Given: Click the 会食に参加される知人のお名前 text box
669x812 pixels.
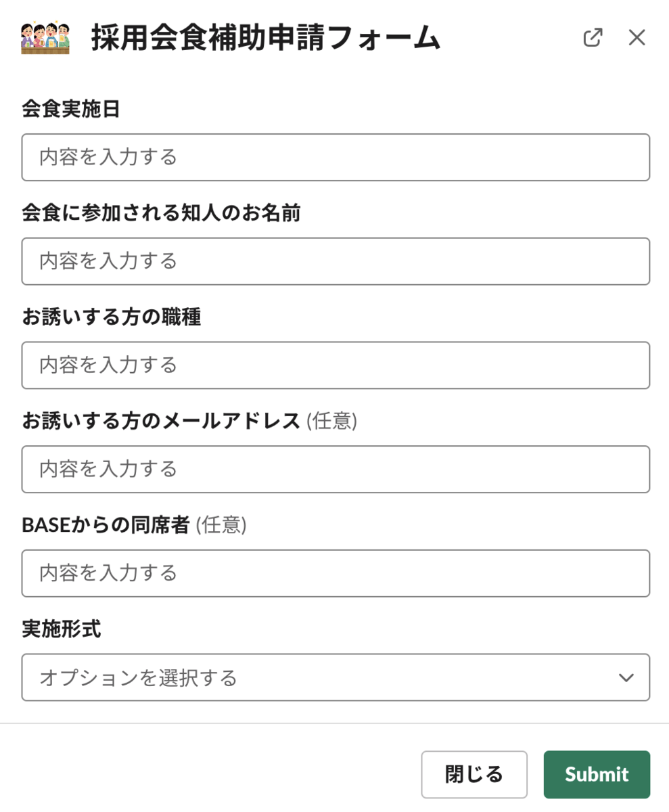Looking at the screenshot, I should pyautogui.click(x=336, y=261).
